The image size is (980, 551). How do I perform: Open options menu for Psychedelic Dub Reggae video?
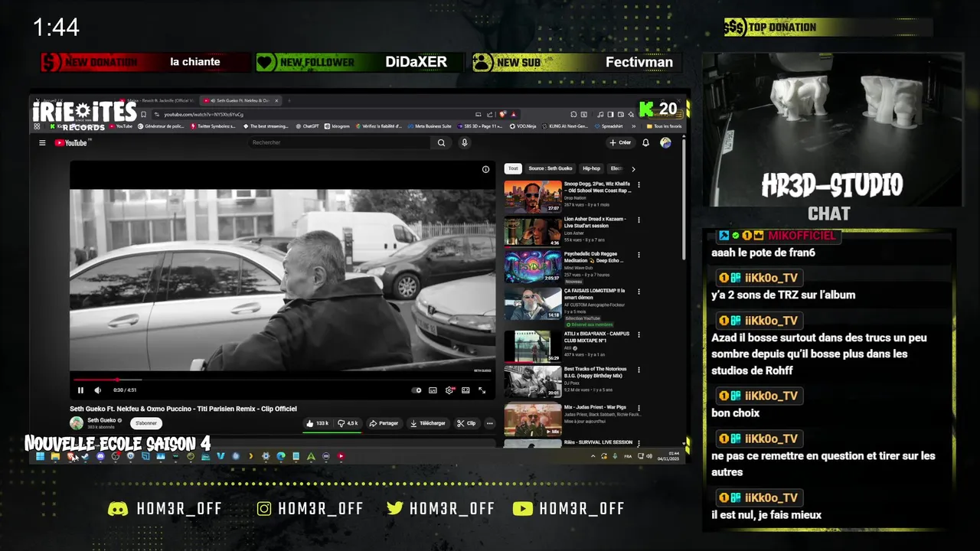(x=639, y=255)
